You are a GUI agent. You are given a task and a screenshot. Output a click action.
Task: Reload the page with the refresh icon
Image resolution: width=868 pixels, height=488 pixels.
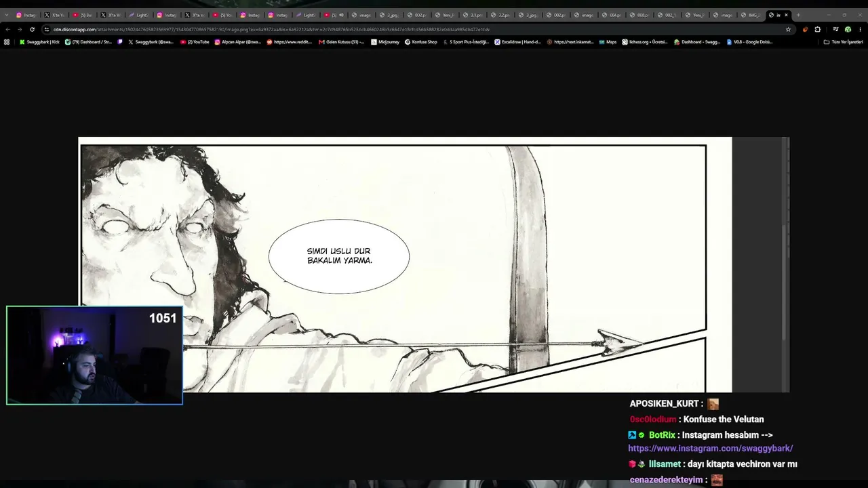tap(31, 29)
